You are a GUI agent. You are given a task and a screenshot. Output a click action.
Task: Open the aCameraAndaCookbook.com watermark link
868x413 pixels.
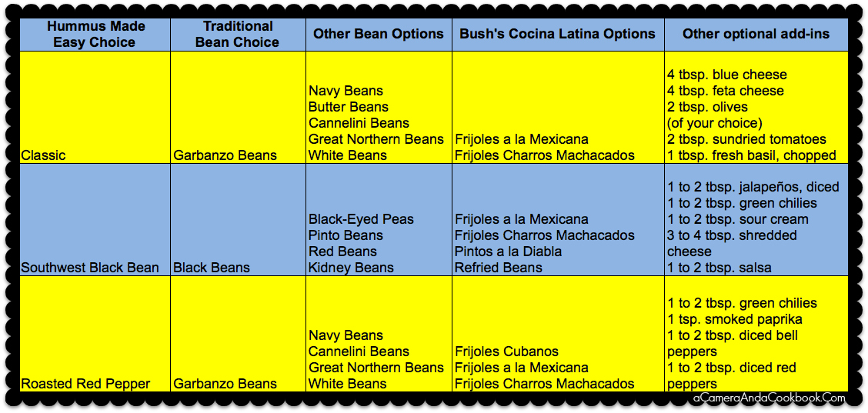770,398
